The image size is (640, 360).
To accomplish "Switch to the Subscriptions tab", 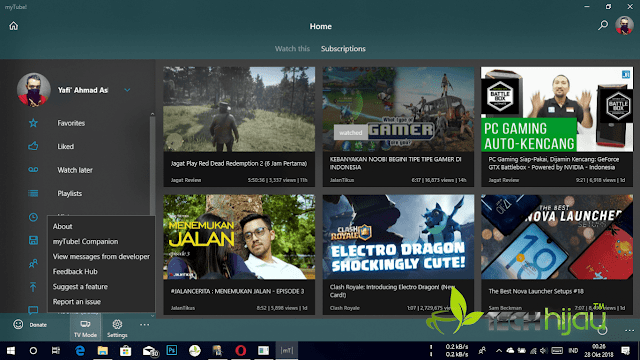I will 343,49.
